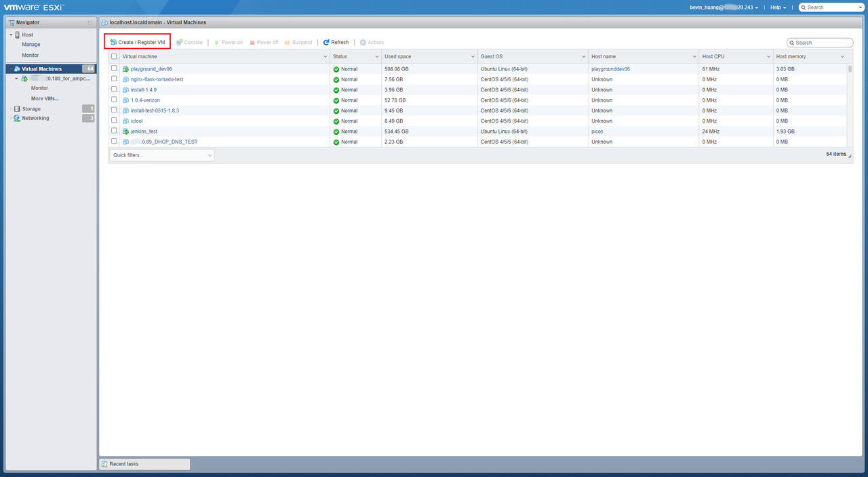This screenshot has height=477, width=868.
Task: Toggle the select-all checkbox in header
Action: 114,57
